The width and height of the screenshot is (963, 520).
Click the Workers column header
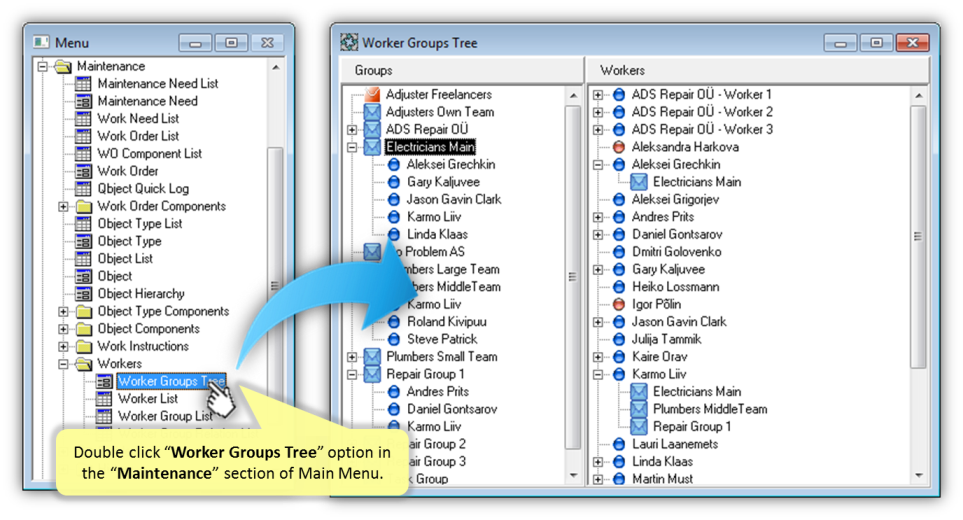pyautogui.click(x=758, y=71)
